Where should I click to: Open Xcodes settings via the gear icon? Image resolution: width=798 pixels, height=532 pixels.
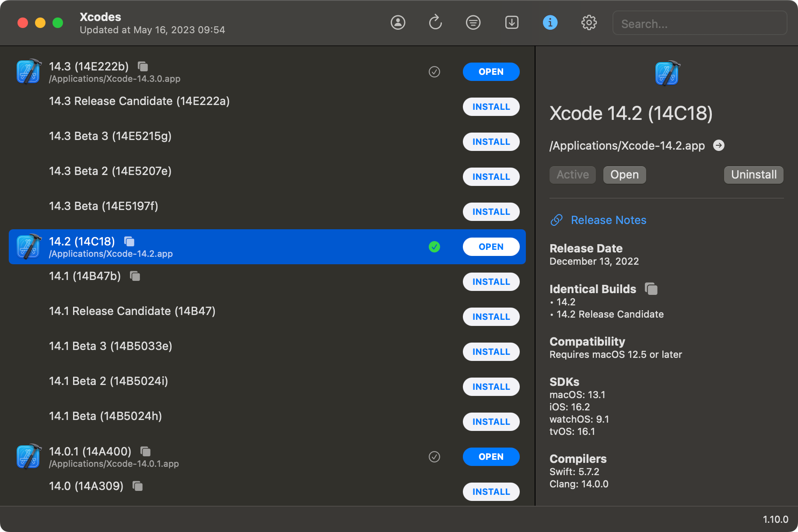coord(589,23)
